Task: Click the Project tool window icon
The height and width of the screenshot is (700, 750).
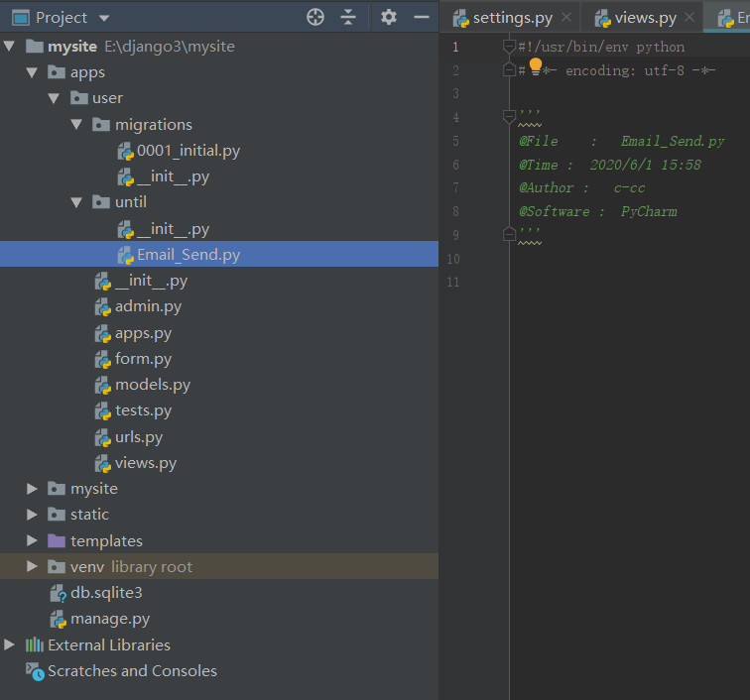Action: pos(21,18)
